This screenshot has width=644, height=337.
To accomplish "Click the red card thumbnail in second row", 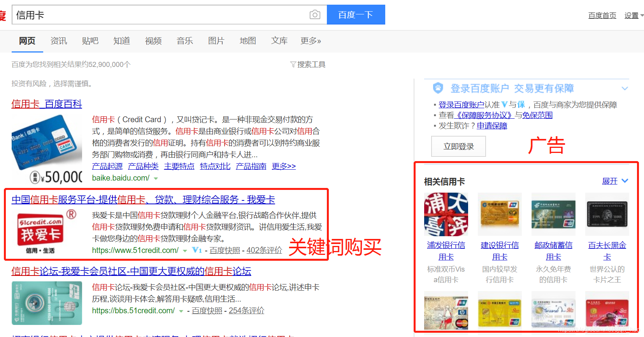I will click(607, 312).
